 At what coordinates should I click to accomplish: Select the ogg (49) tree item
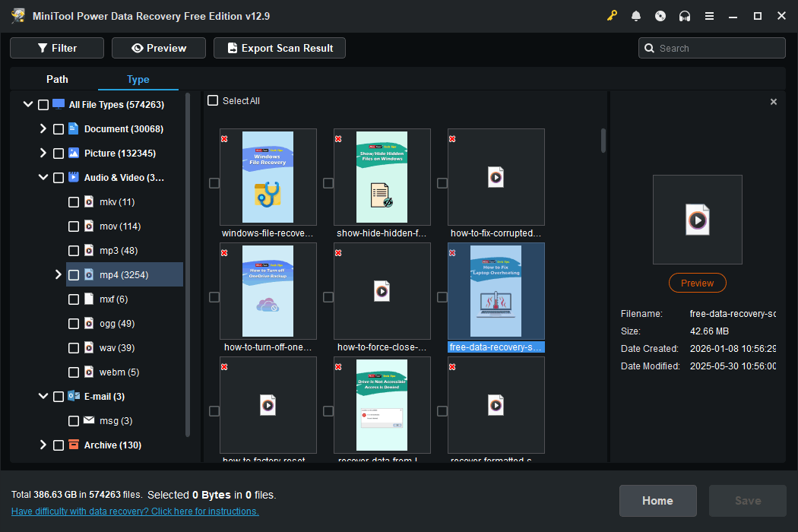pyautogui.click(x=117, y=323)
